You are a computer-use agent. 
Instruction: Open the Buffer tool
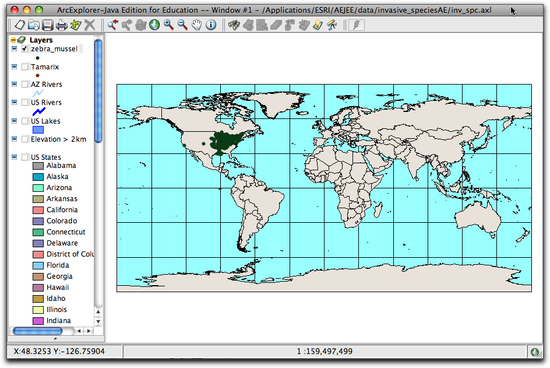(290, 25)
